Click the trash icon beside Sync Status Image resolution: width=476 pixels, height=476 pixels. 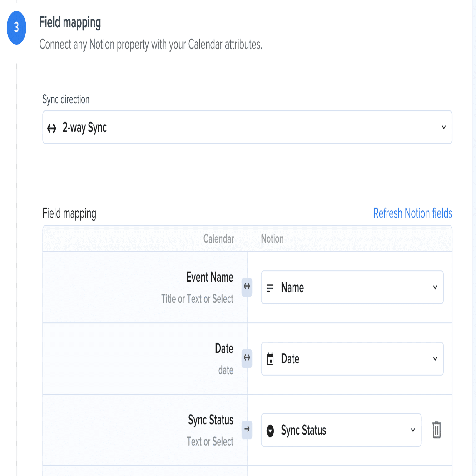click(436, 430)
